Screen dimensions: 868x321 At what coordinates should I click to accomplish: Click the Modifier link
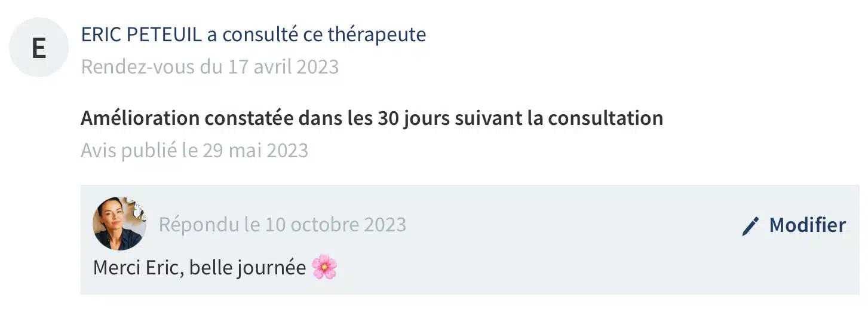[808, 225]
